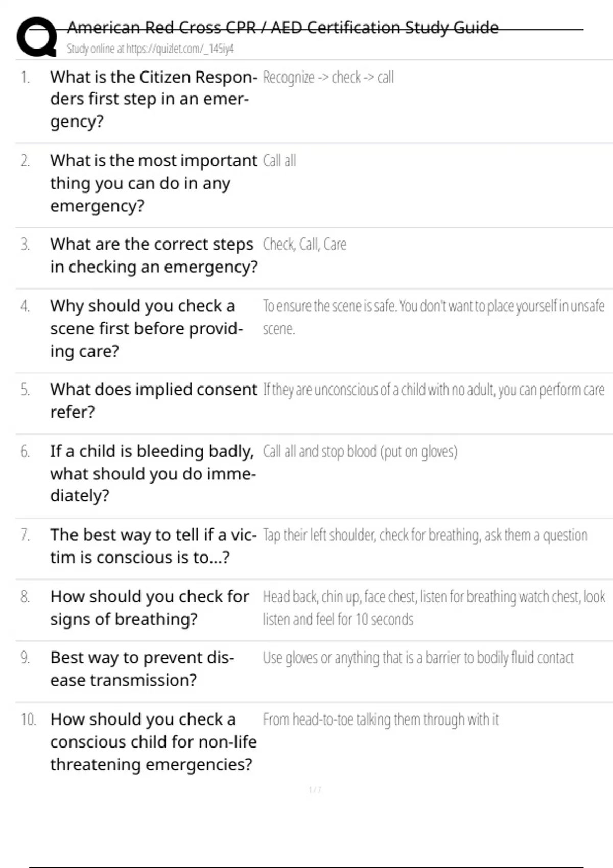
Task: Open the quizlet.com study link
Action: (150, 49)
